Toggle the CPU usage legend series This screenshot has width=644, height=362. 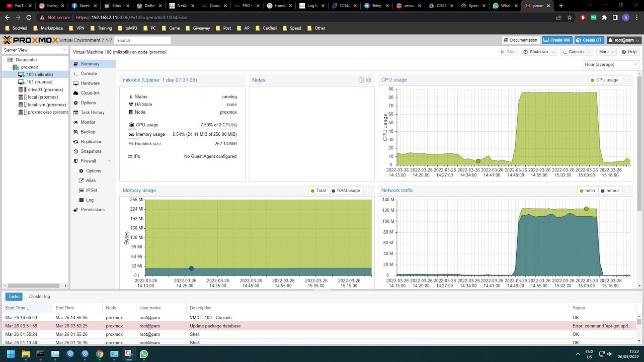pyautogui.click(x=605, y=80)
